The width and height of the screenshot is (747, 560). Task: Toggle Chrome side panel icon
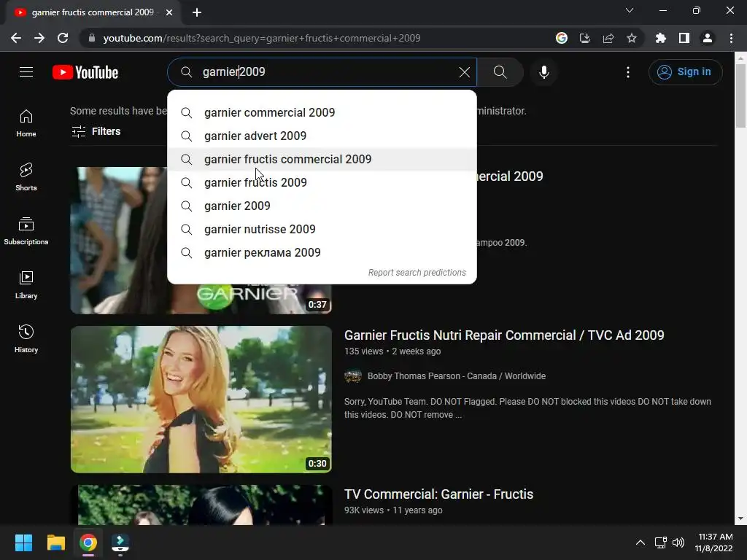(x=684, y=38)
